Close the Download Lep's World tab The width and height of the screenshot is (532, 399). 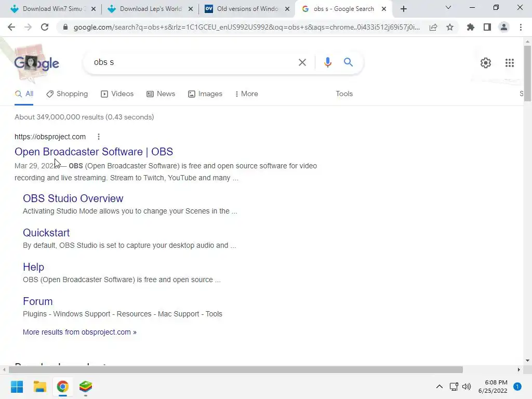tap(191, 9)
